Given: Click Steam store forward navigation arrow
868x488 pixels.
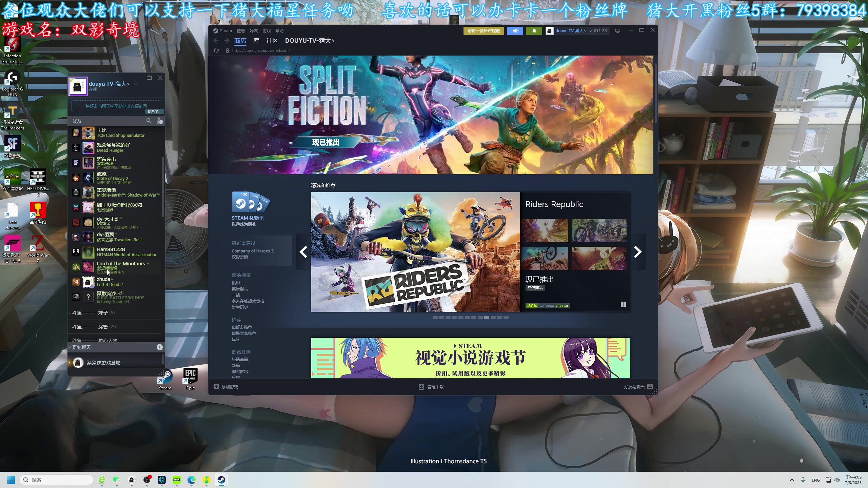Looking at the screenshot, I should 226,41.
